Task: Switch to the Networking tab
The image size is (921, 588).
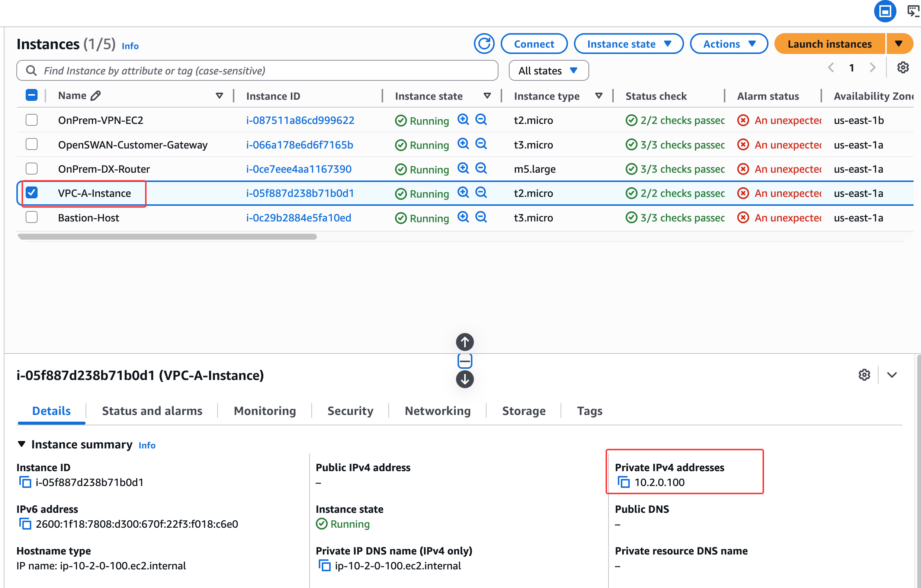Action: point(437,411)
